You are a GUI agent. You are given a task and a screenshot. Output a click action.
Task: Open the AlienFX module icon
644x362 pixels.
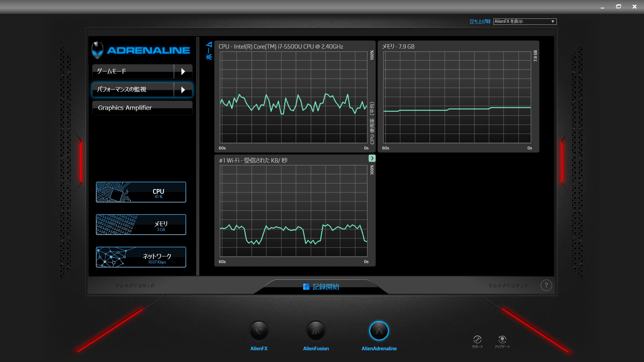[259, 331]
